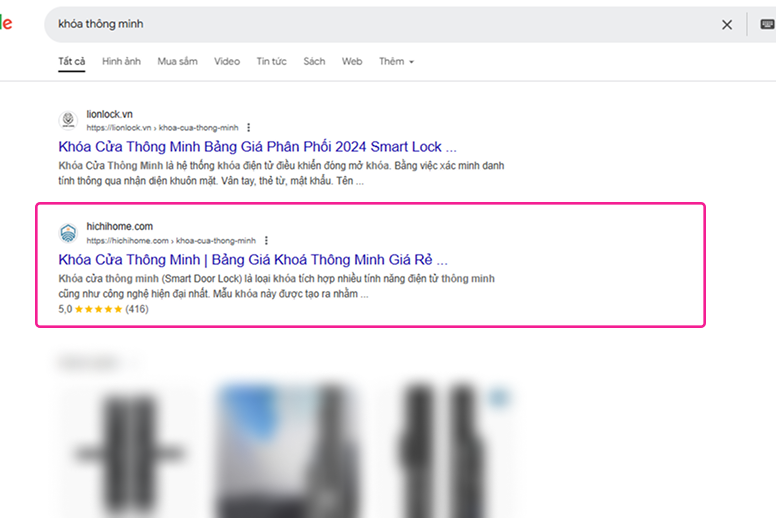
Task: Switch to the "Hình ảnh" tab
Action: pos(121,62)
